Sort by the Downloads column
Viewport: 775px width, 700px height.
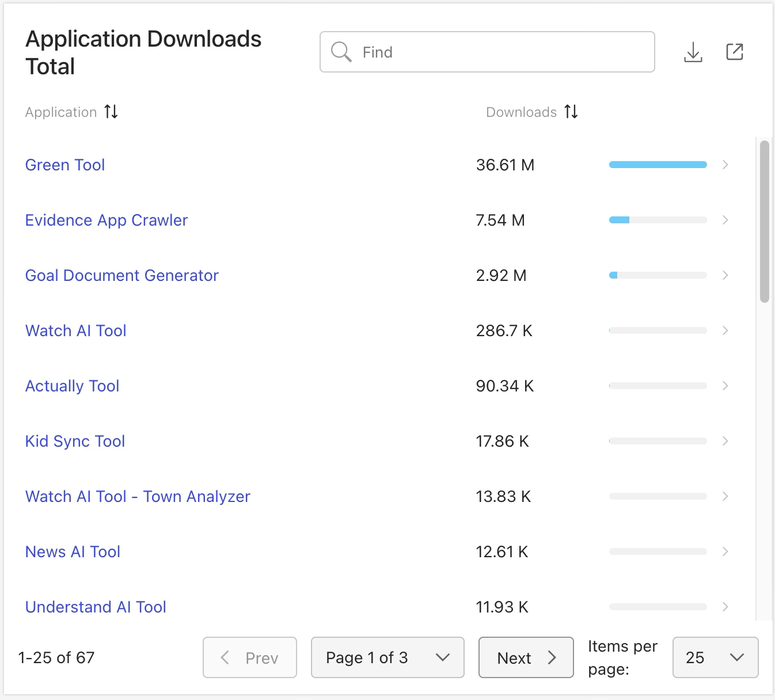[571, 112]
